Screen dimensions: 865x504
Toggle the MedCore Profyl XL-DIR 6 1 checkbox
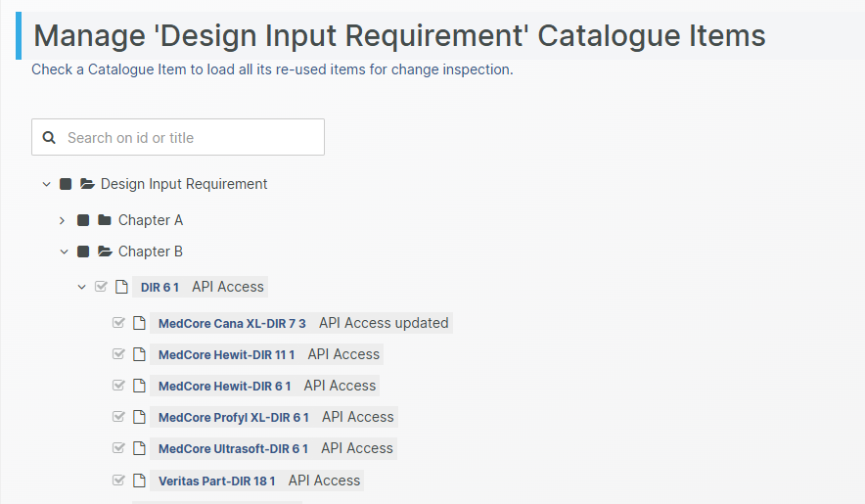(119, 417)
